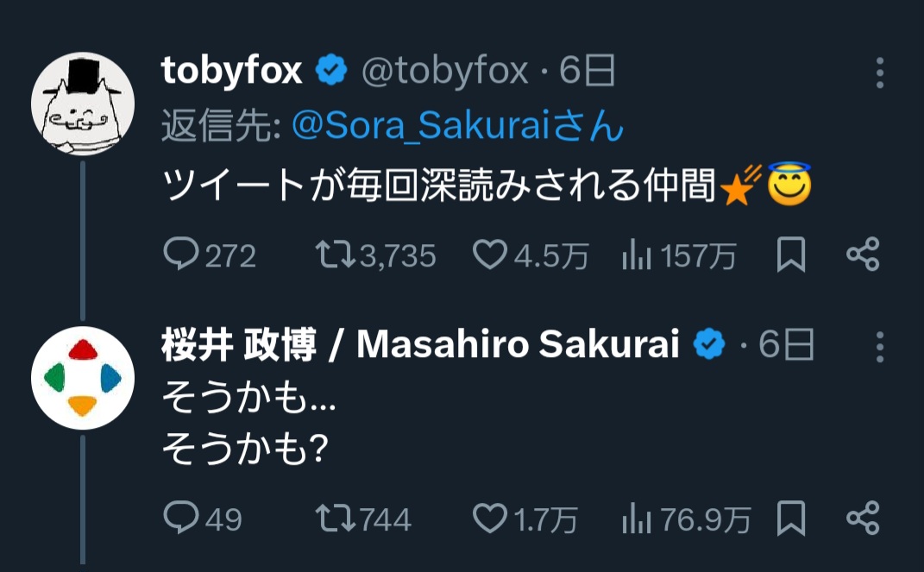Viewport: 924px width, 572px height.
Task: Open more options for Sakurai's tweet
Action: 879,346
